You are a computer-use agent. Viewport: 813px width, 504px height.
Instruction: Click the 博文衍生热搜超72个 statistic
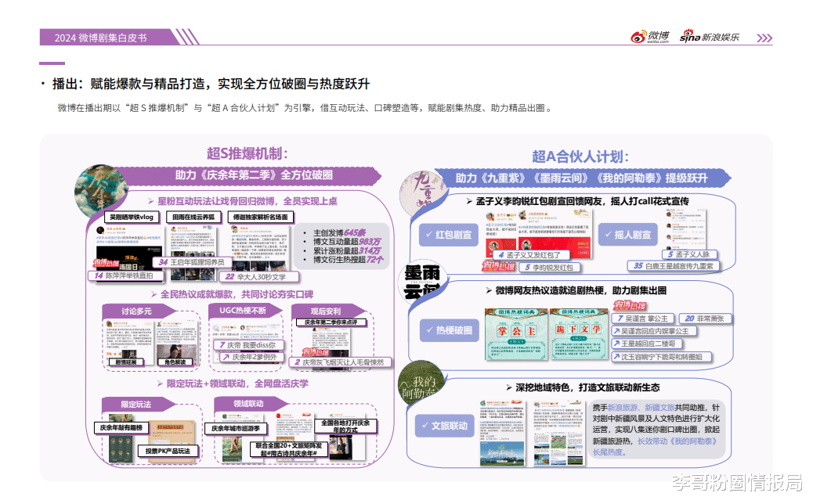348,260
